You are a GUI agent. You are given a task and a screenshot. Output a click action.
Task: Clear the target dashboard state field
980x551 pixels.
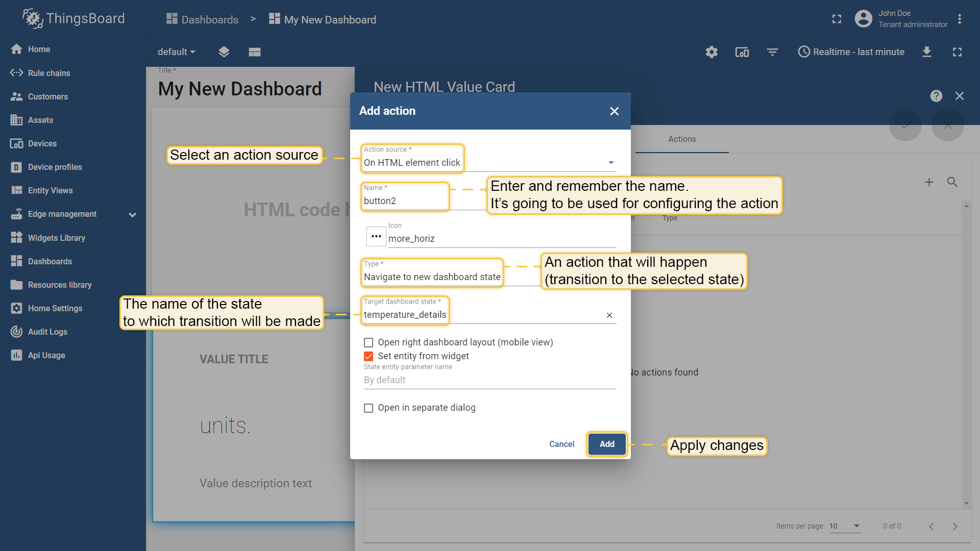point(609,315)
